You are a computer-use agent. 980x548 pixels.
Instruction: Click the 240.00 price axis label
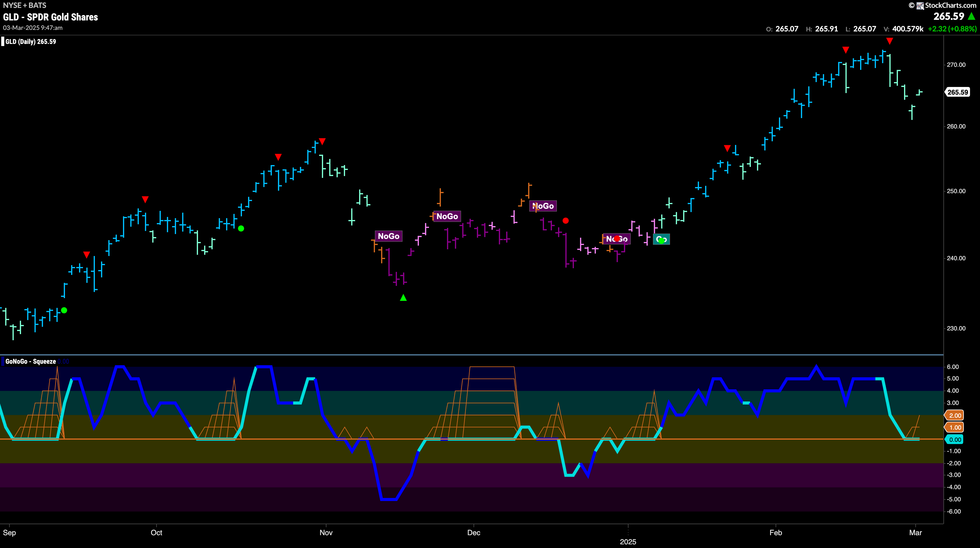[x=956, y=258]
